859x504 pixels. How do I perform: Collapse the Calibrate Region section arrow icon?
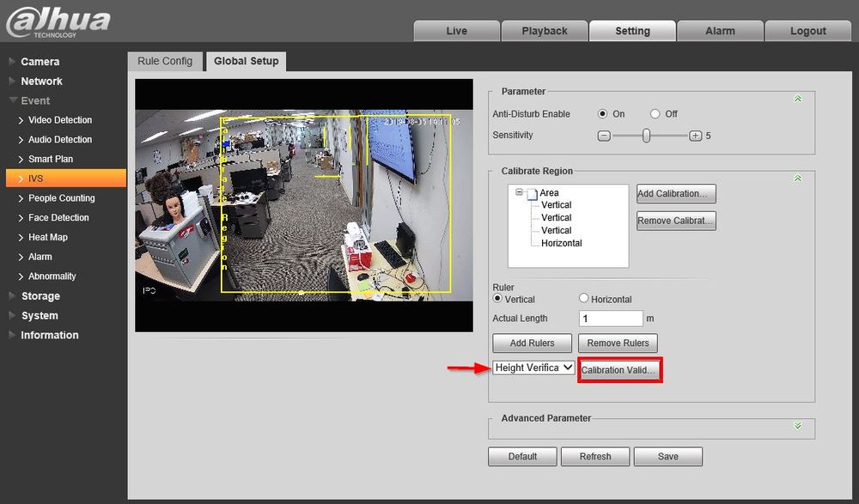798,179
